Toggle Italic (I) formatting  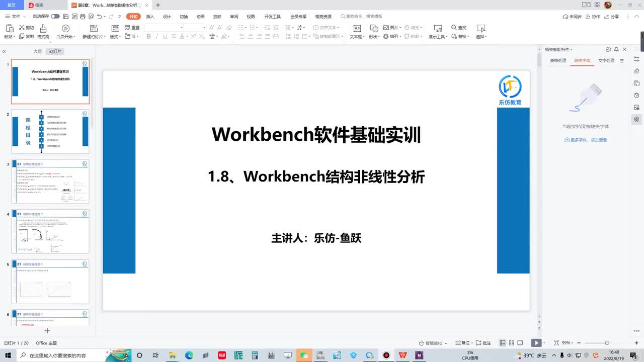coord(157,36)
